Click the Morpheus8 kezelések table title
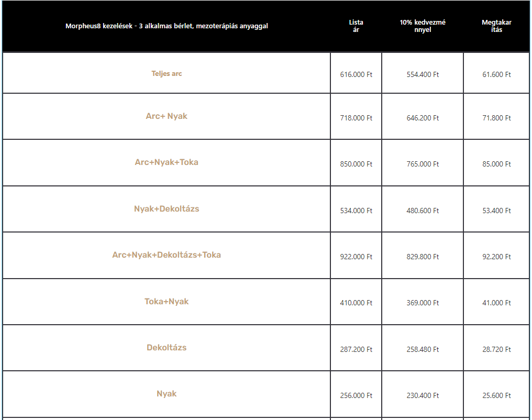The height and width of the screenshot is (420, 532). [167, 26]
